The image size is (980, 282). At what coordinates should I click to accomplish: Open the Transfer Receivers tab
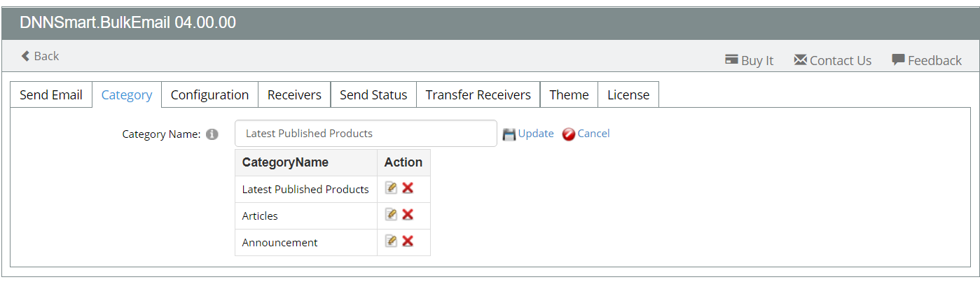pyautogui.click(x=478, y=94)
